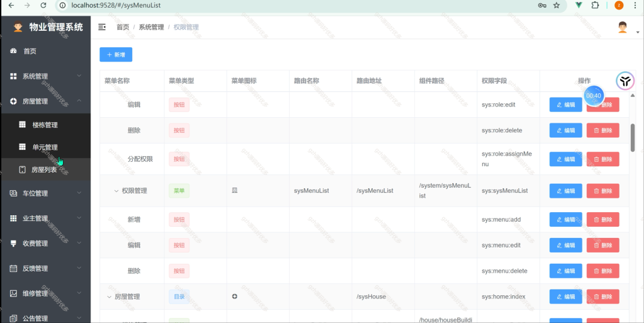Open 楼栋管理 submenu item
Image resolution: width=644 pixels, height=323 pixels.
coord(45,125)
